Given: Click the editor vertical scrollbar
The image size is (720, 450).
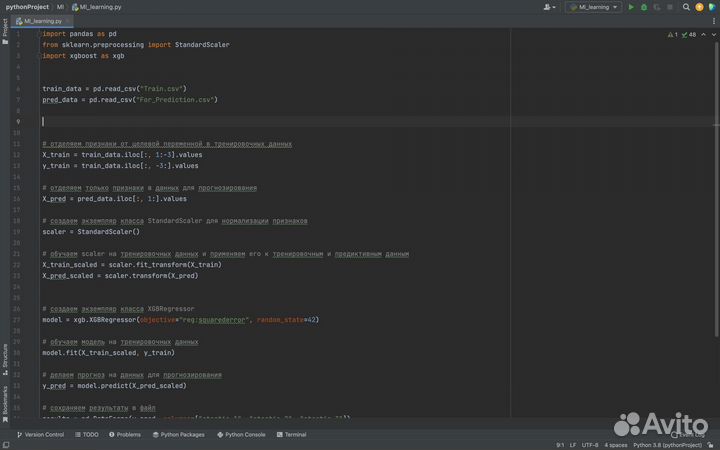Looking at the screenshot, I should pos(716,188).
